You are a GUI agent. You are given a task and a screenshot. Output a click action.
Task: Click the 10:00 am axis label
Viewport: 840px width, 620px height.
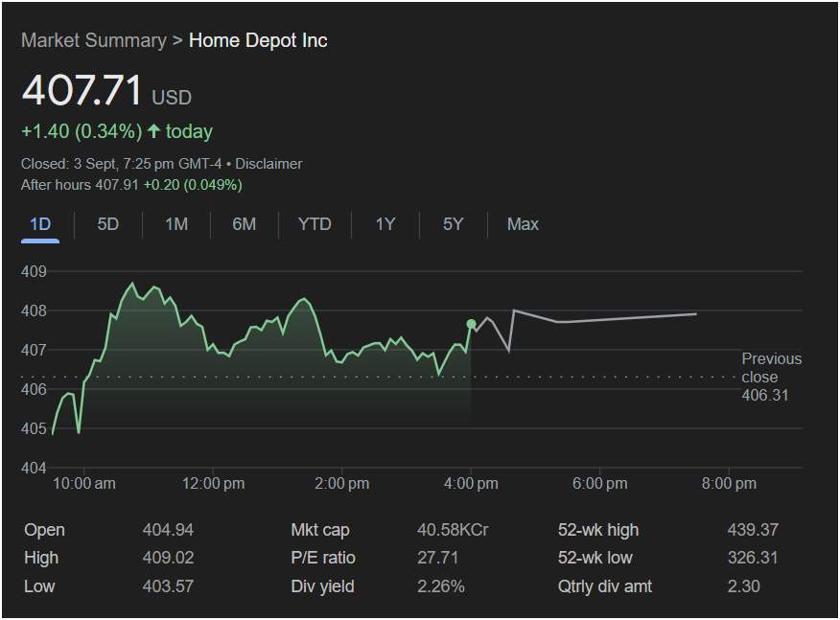84,484
